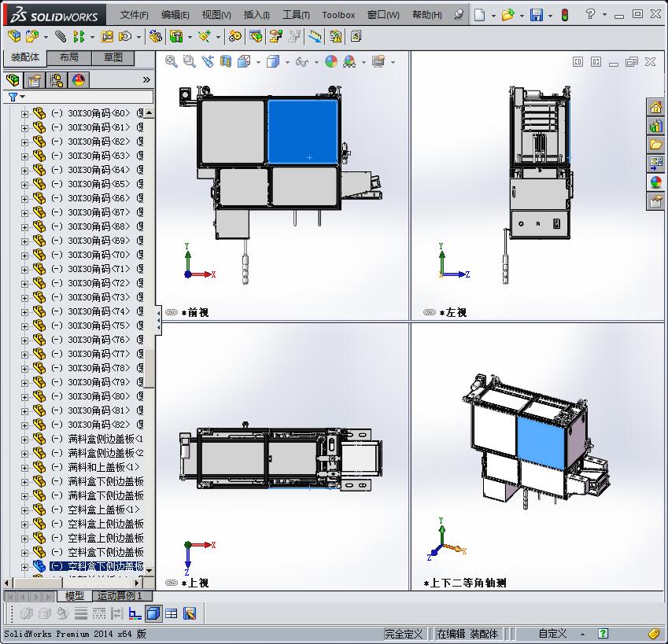Screen dimensions: 668x644
Task: Click the Open folder button
Action: (x=507, y=15)
